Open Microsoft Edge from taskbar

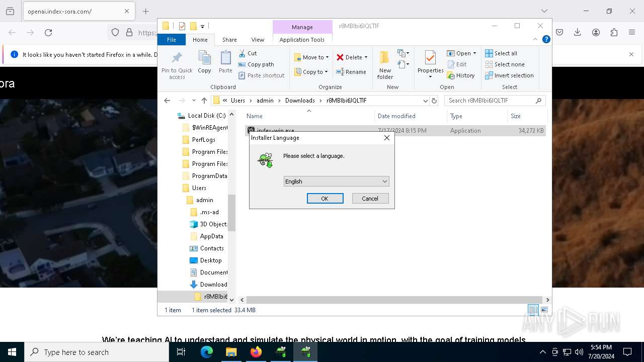click(x=207, y=352)
